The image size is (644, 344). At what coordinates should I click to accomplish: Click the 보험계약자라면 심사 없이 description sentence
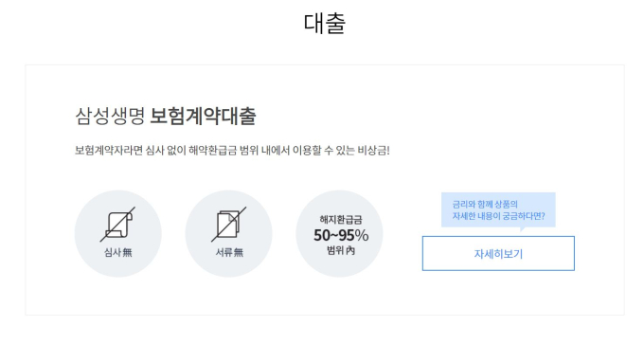232,151
